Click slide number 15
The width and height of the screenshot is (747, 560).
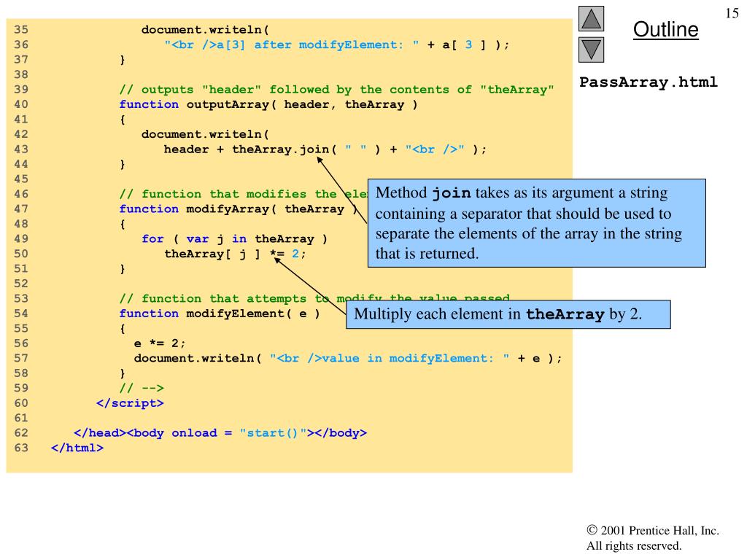732,13
